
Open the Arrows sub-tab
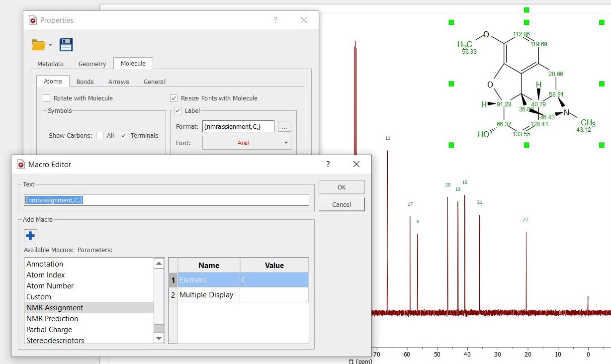pyautogui.click(x=118, y=82)
